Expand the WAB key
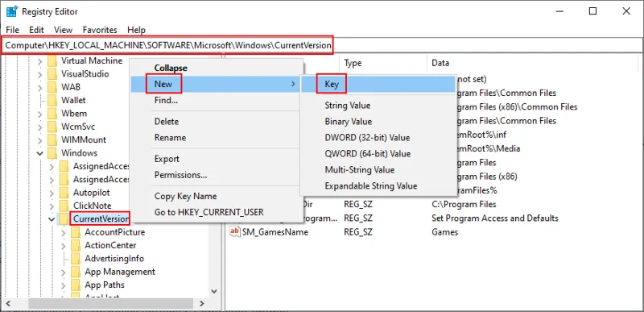 [39, 88]
